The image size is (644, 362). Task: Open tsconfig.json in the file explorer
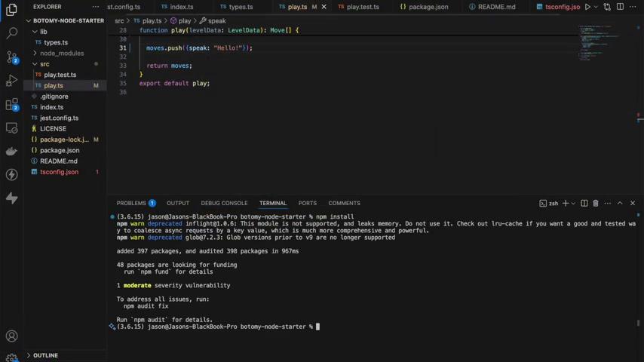59,172
